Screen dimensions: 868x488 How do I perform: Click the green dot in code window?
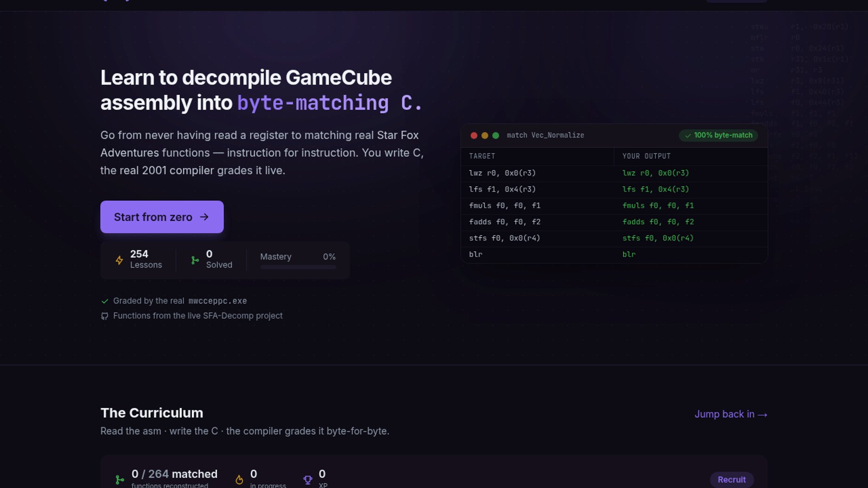point(495,136)
